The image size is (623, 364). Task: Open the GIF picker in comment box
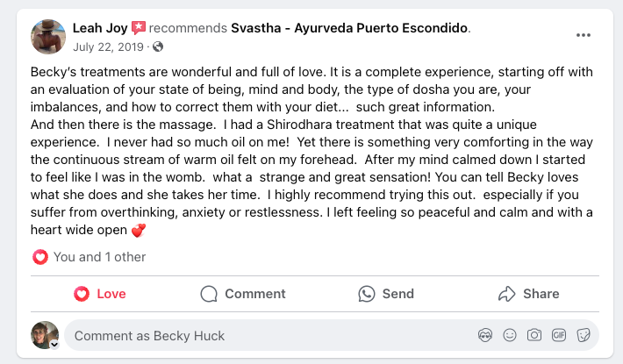[558, 335]
